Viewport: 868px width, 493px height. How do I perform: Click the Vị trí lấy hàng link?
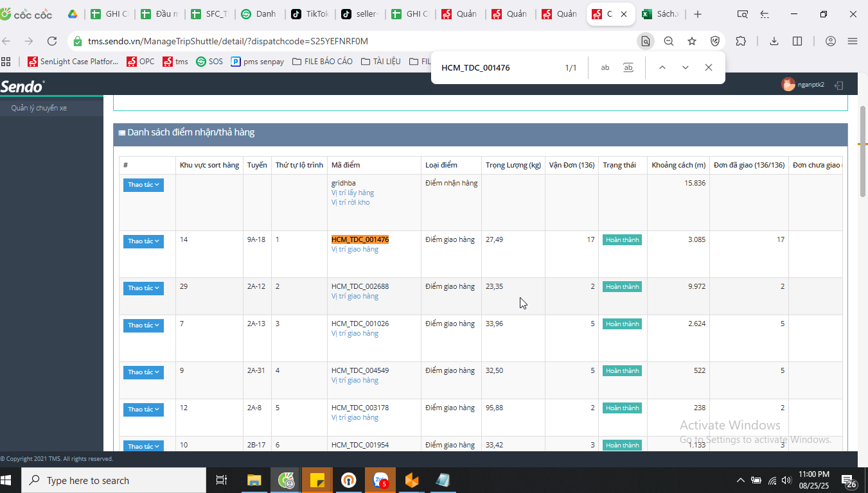(x=353, y=193)
